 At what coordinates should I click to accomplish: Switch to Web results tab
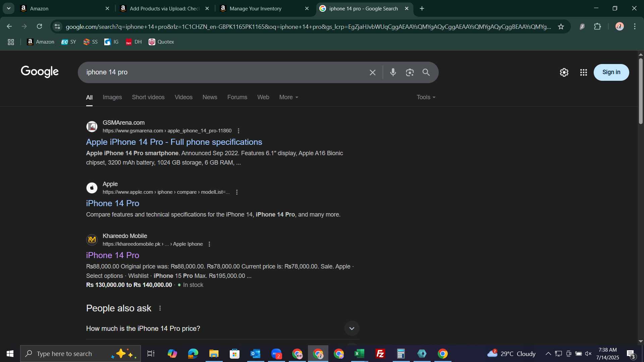(263, 97)
